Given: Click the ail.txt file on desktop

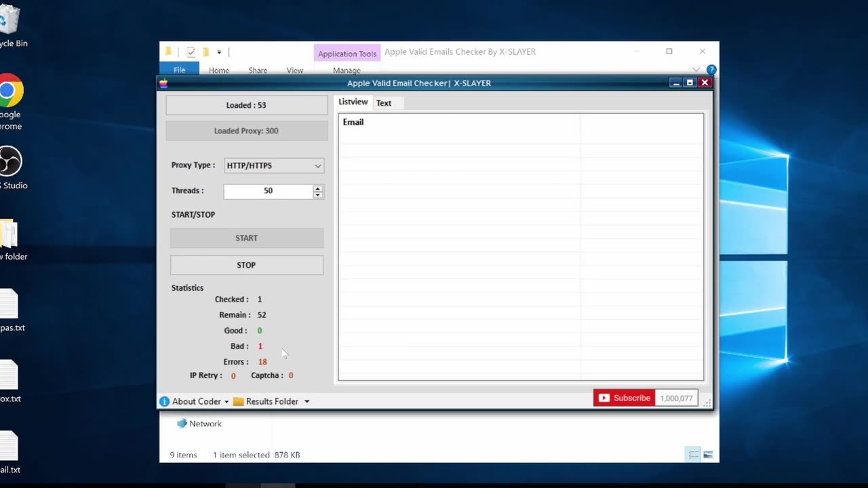Looking at the screenshot, I should click(x=9, y=453).
